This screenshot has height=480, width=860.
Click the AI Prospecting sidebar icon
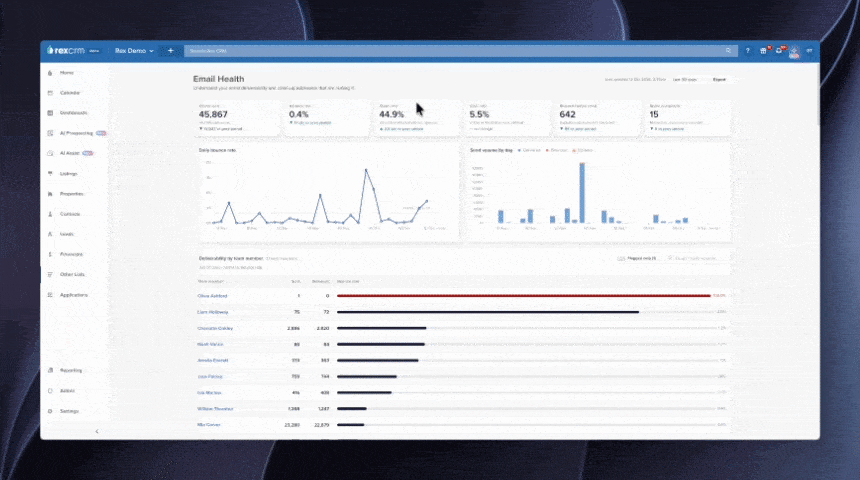(50, 133)
